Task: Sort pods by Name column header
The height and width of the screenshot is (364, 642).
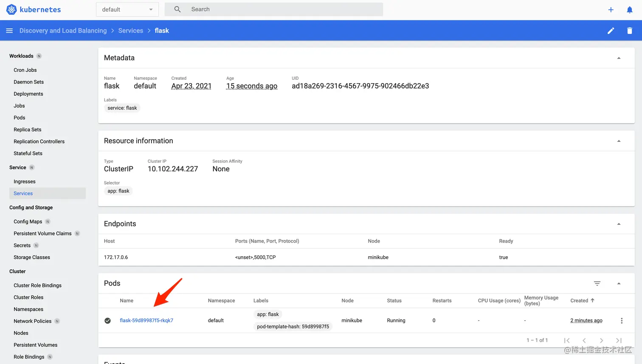Action: pos(127,300)
